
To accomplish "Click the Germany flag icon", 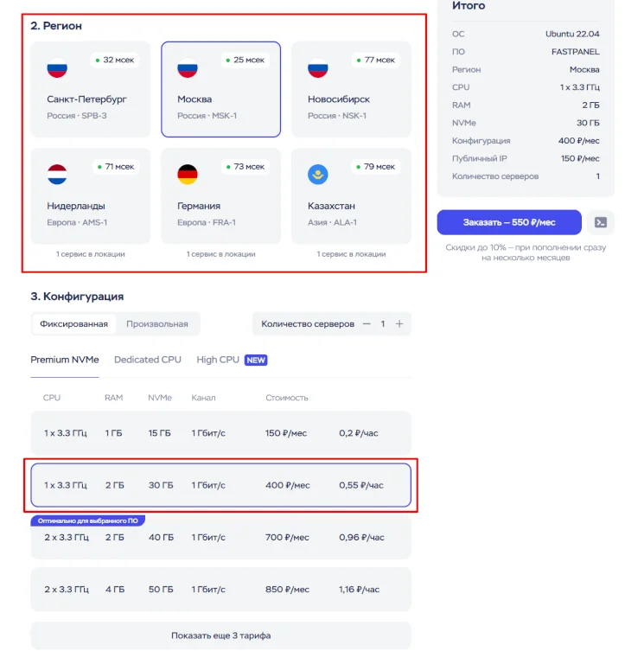I will click(188, 175).
